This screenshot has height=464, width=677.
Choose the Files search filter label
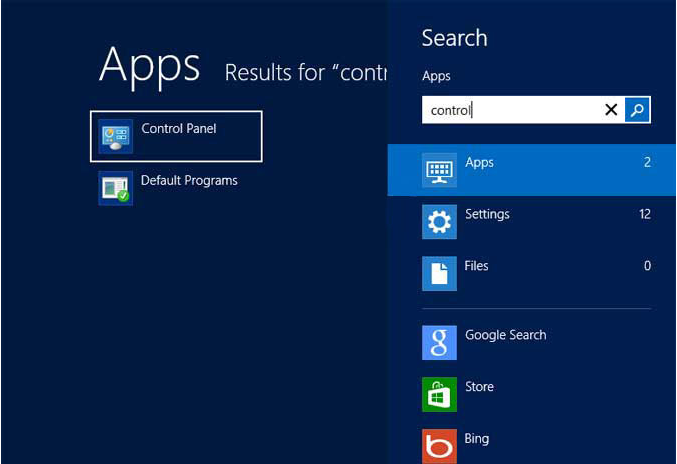coord(476,266)
